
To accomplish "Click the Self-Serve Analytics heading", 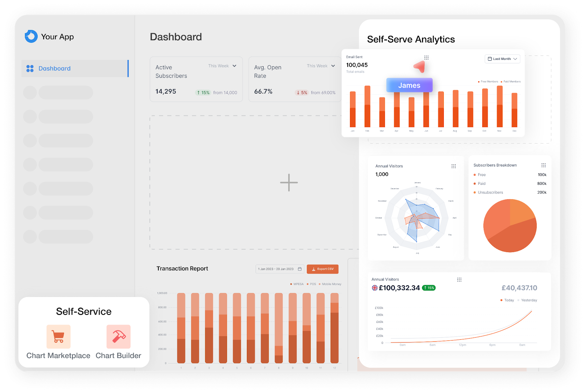I will pos(411,39).
